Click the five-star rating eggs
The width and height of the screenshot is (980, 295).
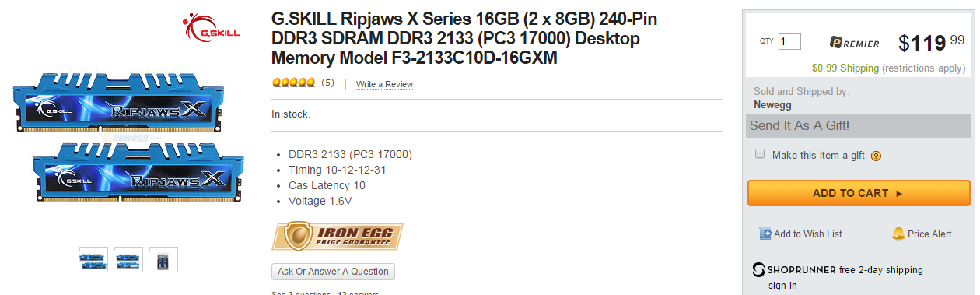point(293,83)
